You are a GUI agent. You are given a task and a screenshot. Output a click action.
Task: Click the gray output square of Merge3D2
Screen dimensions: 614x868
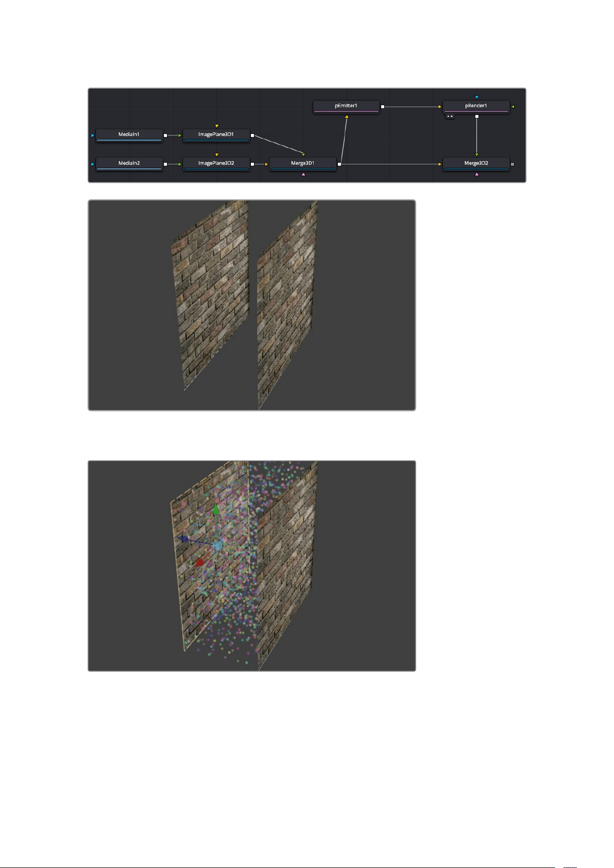513,164
